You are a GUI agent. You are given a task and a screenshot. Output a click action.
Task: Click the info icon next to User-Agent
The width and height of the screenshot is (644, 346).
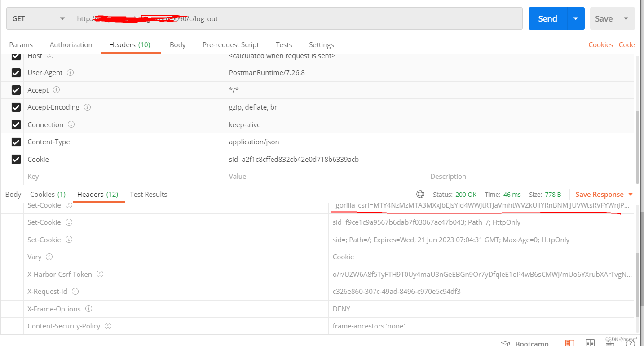71,72
